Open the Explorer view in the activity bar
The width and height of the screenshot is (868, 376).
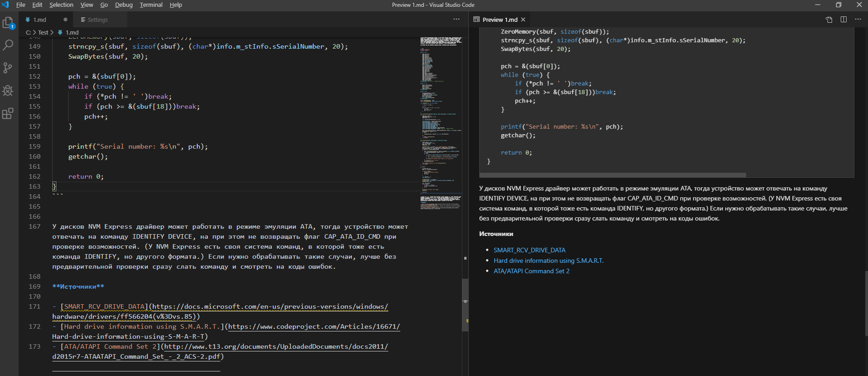[x=8, y=23]
